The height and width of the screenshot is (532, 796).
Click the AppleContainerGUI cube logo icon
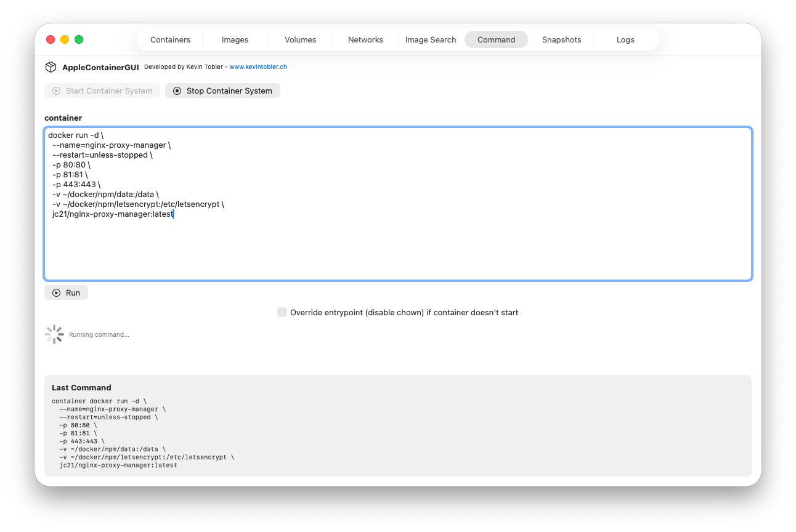[51, 66]
